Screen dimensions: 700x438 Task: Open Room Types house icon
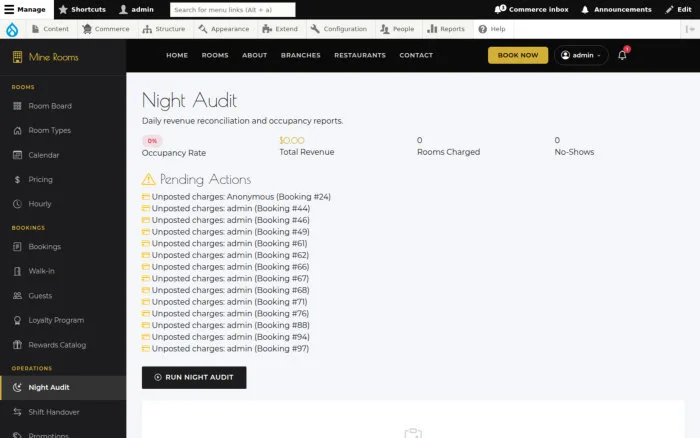[x=17, y=130]
